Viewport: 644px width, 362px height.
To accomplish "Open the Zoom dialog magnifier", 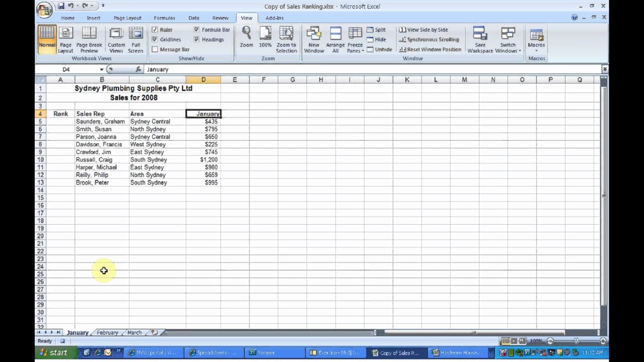I will (x=247, y=38).
